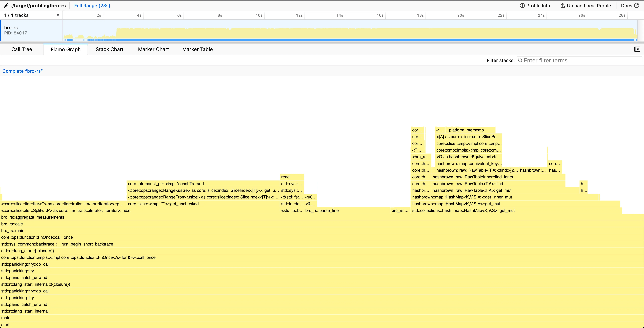Screen dimensions: 644x328
Task: Switch to the Call Tree tab
Action: click(22, 49)
